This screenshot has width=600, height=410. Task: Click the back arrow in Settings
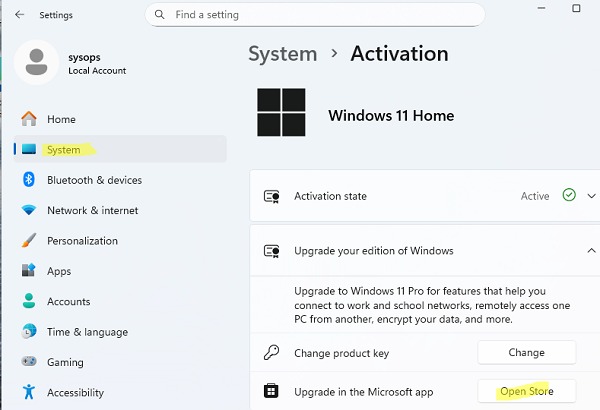click(x=20, y=15)
